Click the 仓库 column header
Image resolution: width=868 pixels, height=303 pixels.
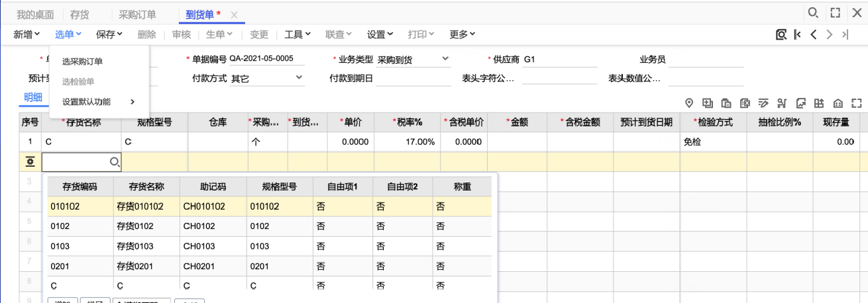click(218, 122)
